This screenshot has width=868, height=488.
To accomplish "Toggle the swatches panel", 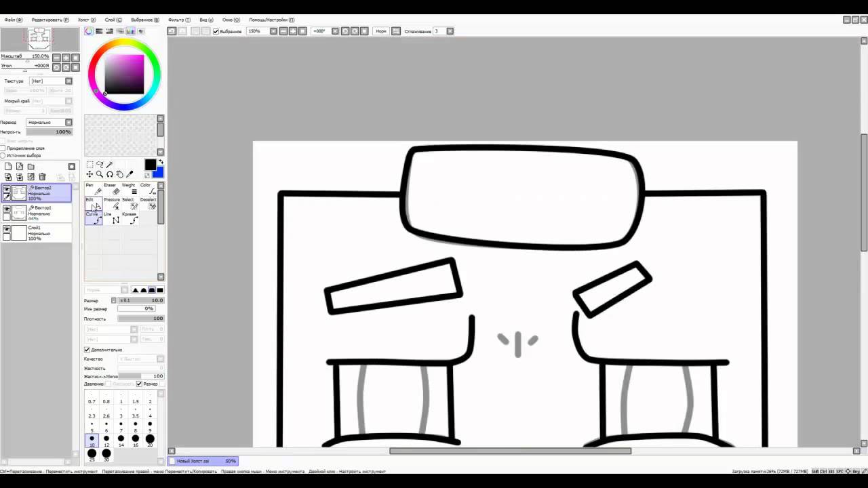I will [130, 31].
